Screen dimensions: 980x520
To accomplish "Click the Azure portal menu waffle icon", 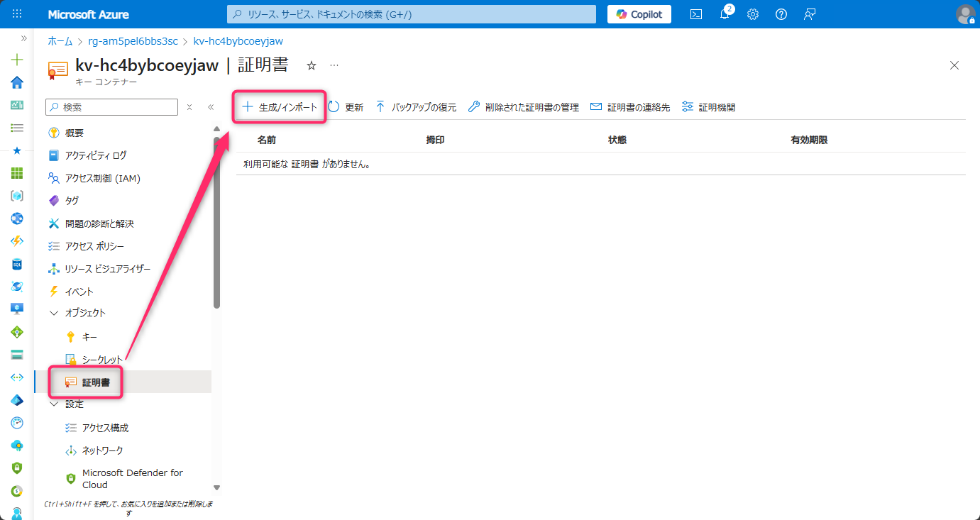I will tap(17, 14).
